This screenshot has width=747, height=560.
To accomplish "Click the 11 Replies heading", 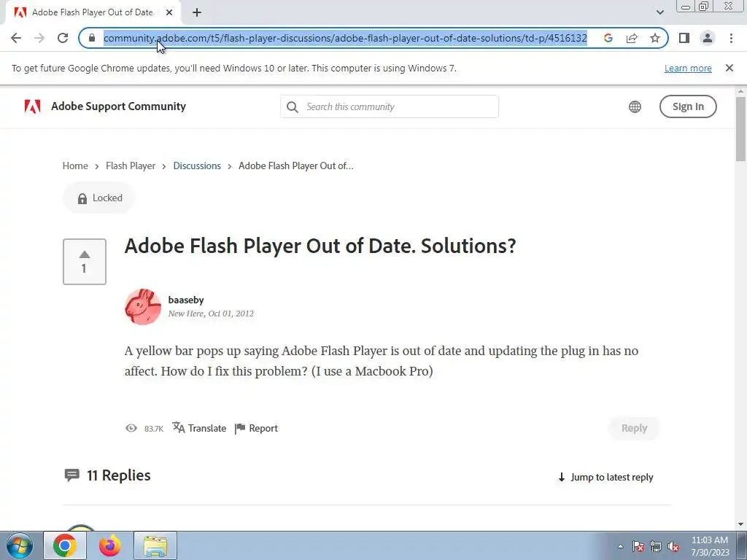I will tap(118, 475).
